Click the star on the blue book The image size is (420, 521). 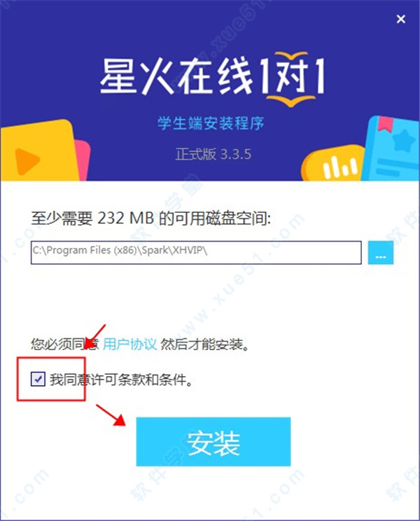coord(403,141)
